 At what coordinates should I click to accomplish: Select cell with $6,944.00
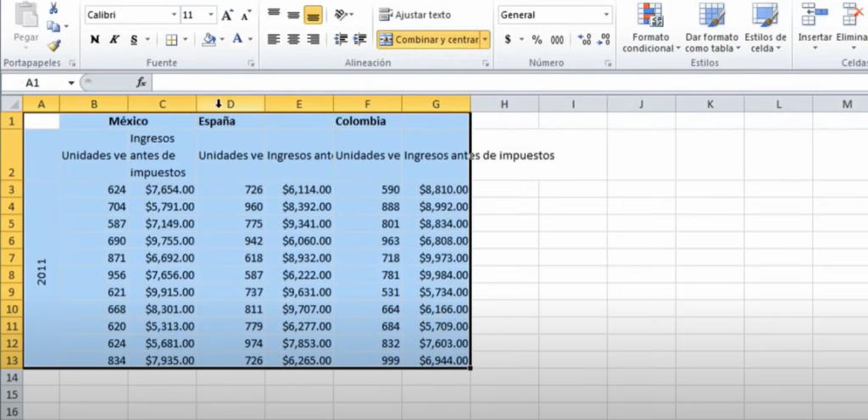pos(437,361)
